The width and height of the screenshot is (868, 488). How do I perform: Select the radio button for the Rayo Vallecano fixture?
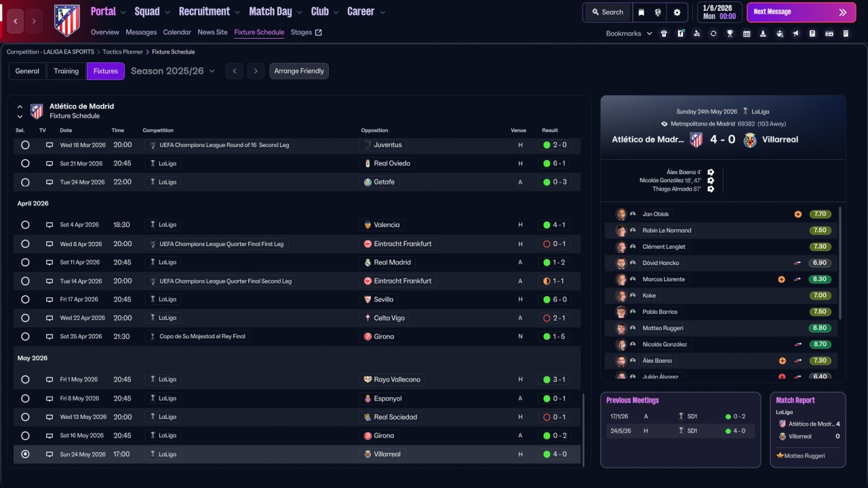25,380
